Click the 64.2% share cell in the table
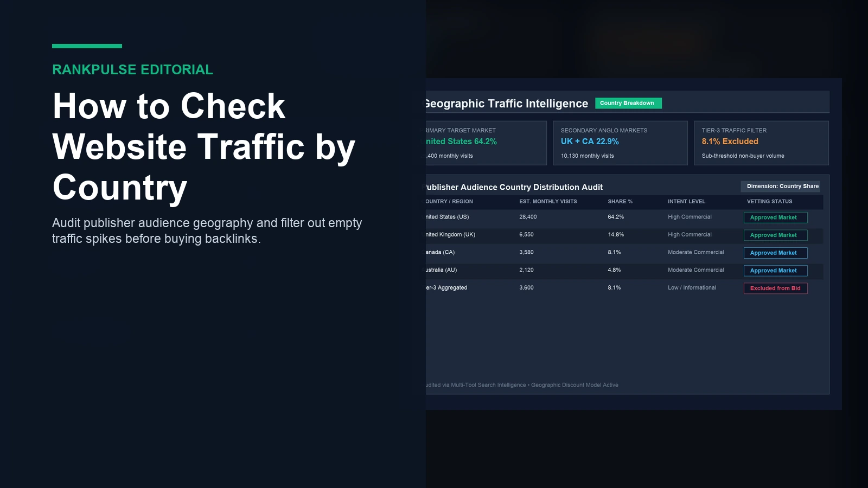The height and width of the screenshot is (488, 868). (x=616, y=217)
